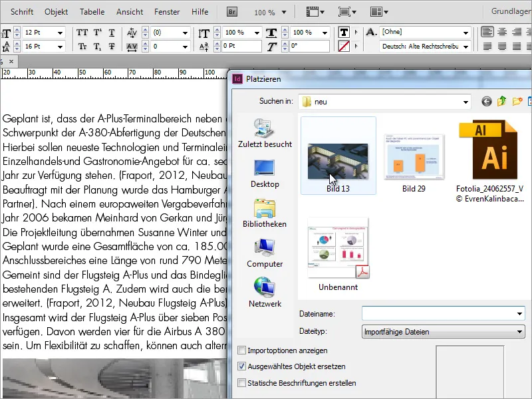Open Computer in places sidebar

265,253
